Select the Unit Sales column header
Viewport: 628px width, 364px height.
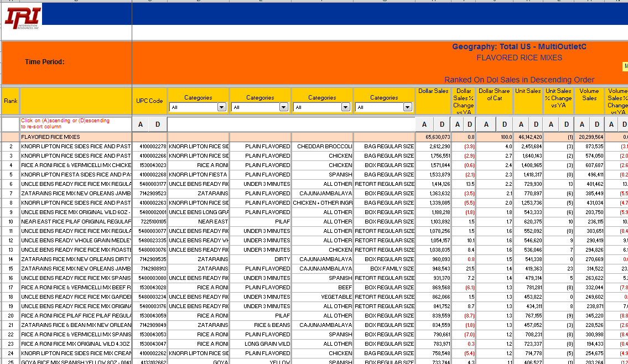pos(528,101)
